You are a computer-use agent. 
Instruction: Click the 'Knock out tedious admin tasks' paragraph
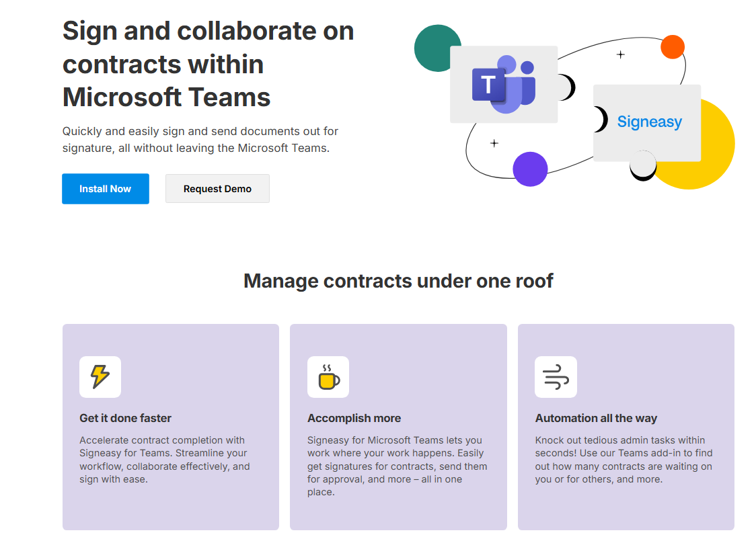point(624,460)
